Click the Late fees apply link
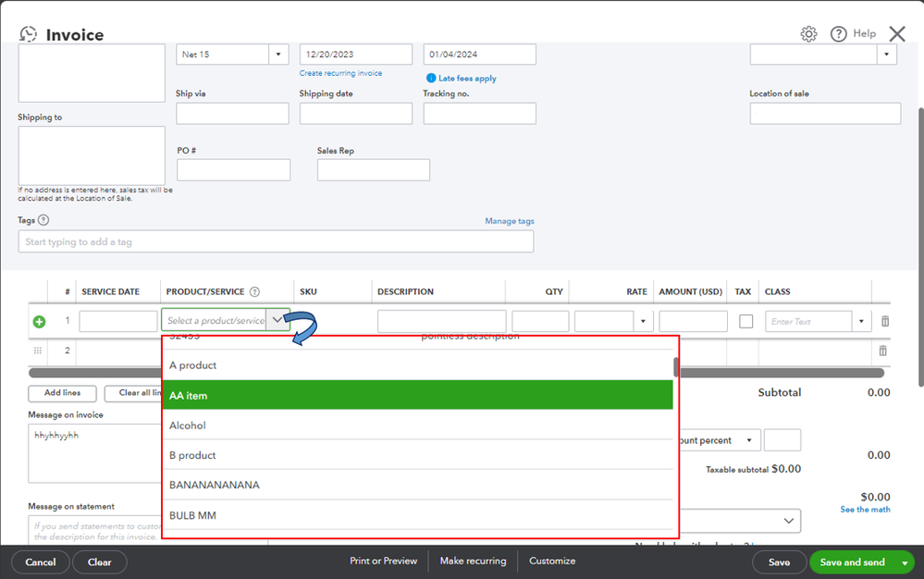Viewport: 924px width, 579px height. pos(467,78)
